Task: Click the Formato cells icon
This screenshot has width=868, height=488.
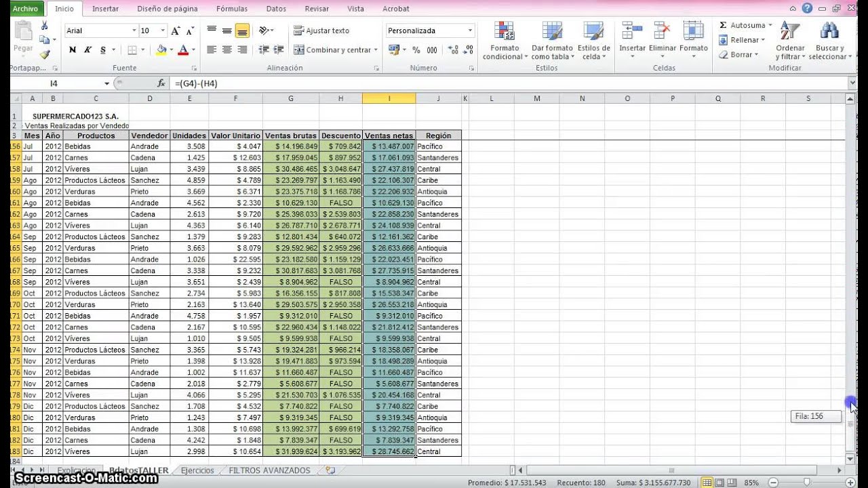Action: 693,30
